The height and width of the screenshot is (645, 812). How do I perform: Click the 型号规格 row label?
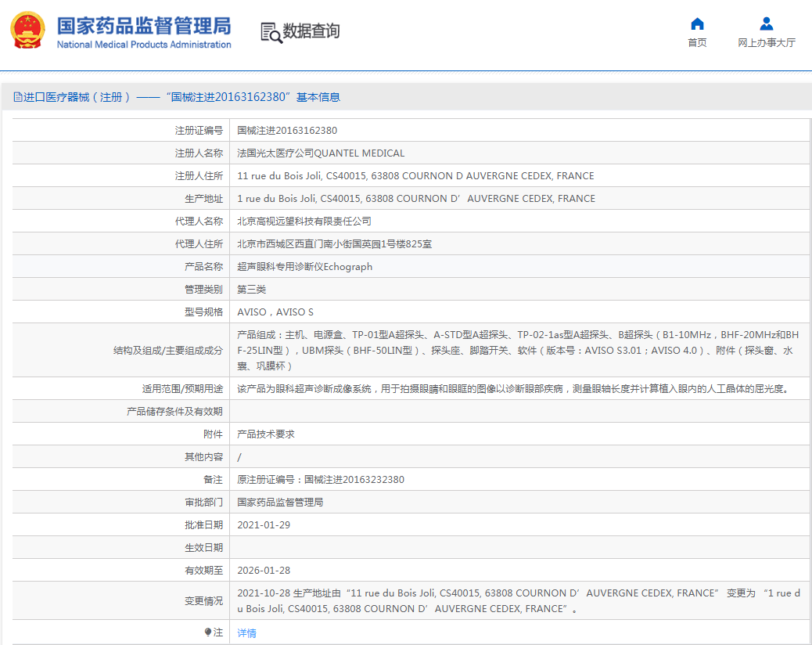tap(204, 312)
